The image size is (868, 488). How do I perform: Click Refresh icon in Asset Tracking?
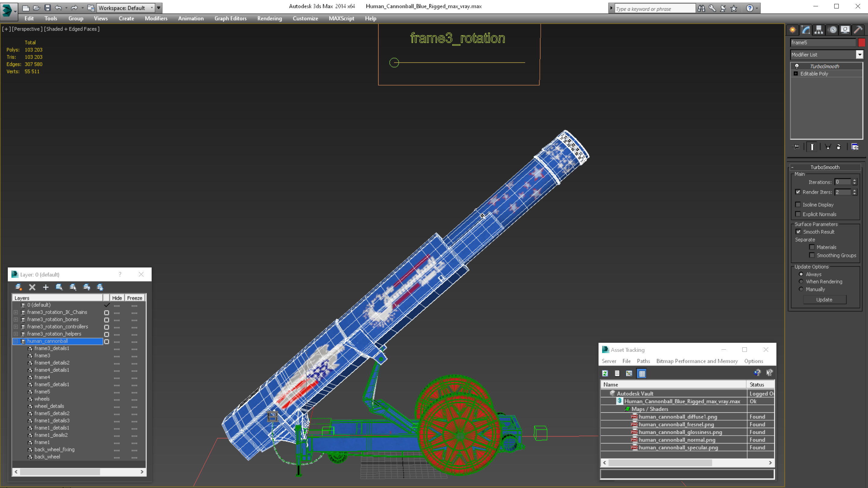click(x=605, y=374)
